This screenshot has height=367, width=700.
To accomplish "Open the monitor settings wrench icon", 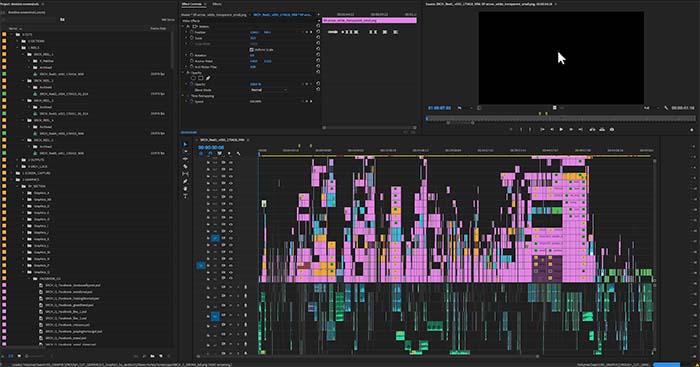I will click(667, 108).
